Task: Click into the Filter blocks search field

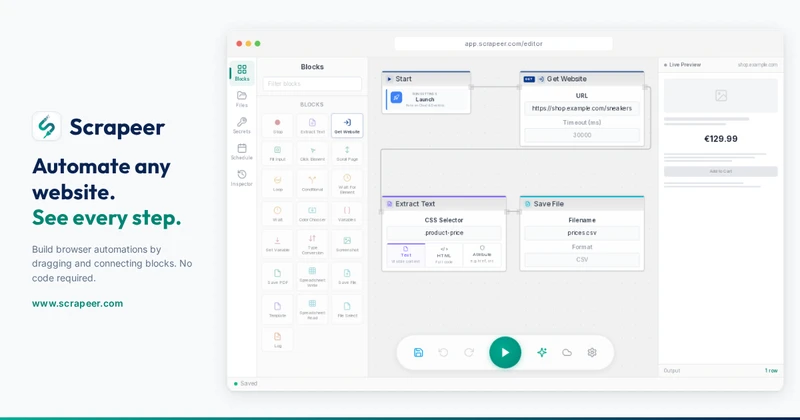Action: (x=312, y=84)
